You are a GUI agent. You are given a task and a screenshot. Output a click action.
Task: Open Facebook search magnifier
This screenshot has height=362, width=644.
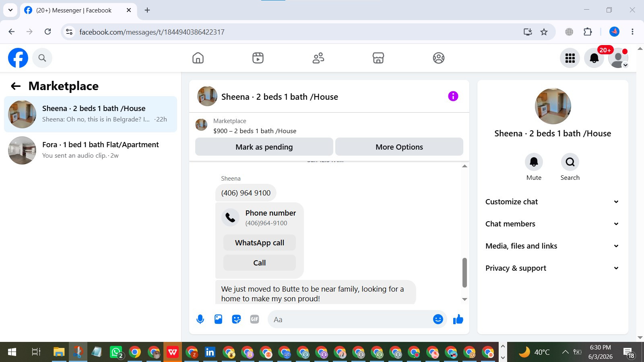tap(42, 58)
